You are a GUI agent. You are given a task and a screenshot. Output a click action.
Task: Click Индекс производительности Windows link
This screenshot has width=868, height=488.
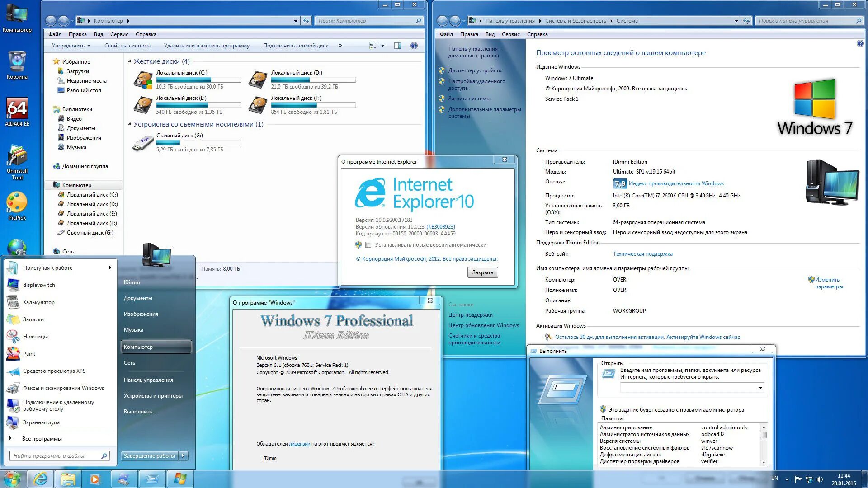point(676,183)
